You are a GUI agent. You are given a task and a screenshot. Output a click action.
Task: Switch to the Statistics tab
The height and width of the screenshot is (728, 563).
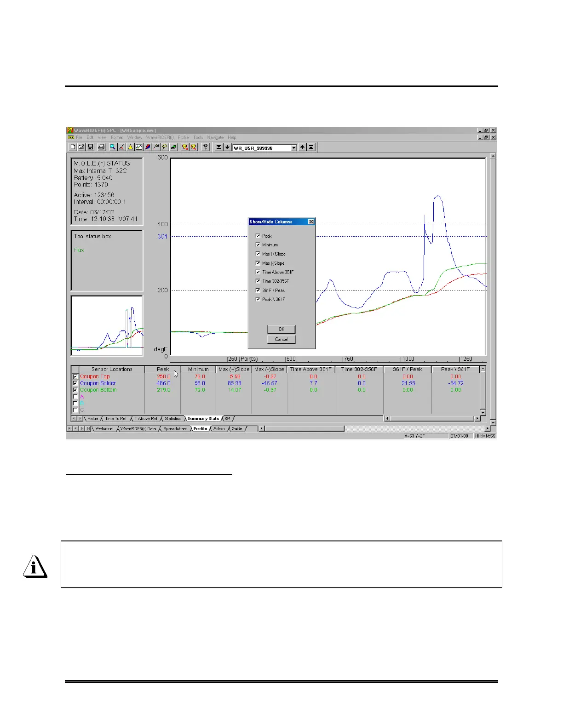click(173, 419)
